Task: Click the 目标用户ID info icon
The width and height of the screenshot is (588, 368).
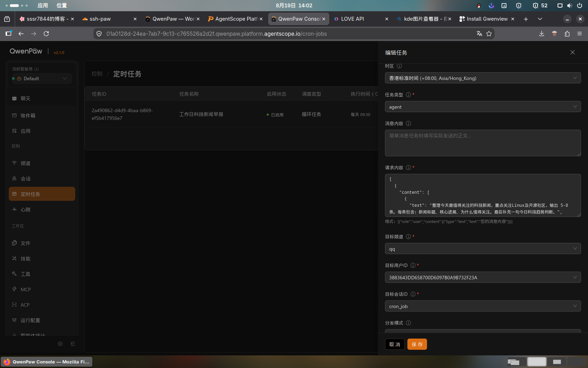Action: (x=413, y=265)
